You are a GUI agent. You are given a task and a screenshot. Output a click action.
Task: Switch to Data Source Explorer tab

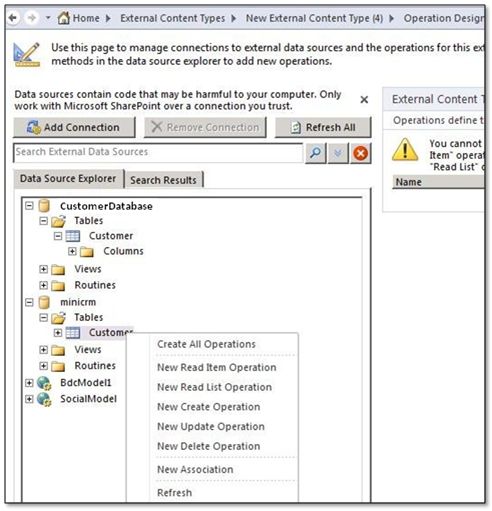(x=68, y=179)
